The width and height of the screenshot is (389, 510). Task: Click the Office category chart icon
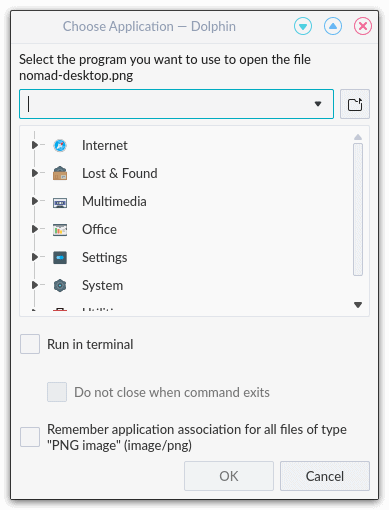(x=60, y=230)
